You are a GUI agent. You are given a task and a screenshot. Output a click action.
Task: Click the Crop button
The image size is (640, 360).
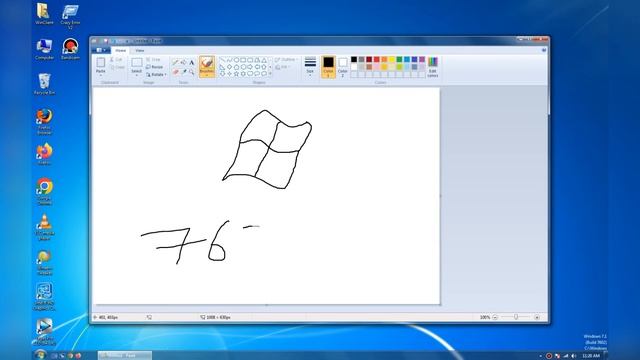153,60
